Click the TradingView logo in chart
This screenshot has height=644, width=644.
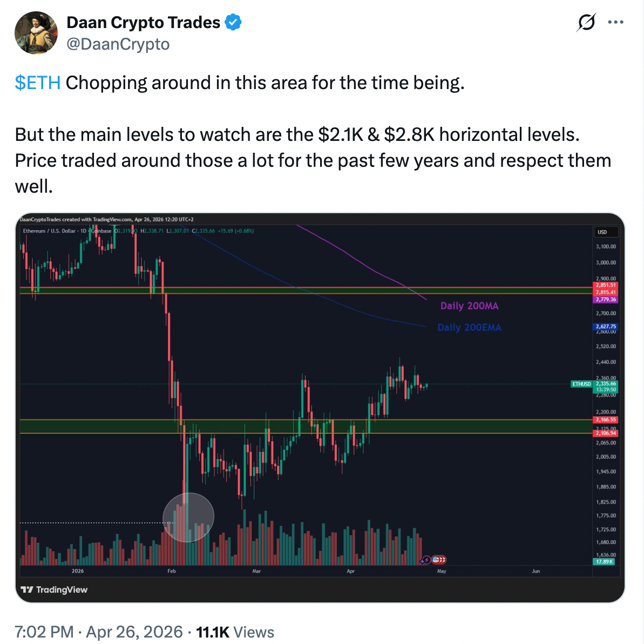[x=54, y=589]
